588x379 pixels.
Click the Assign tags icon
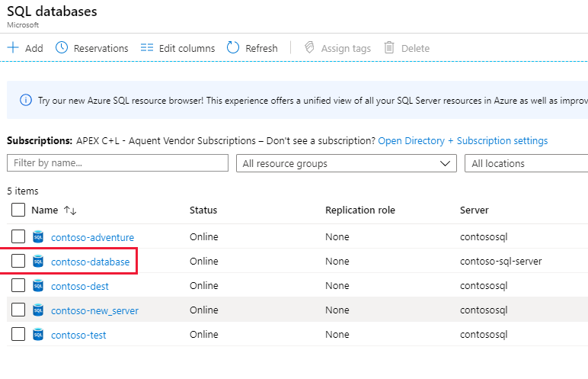point(309,48)
